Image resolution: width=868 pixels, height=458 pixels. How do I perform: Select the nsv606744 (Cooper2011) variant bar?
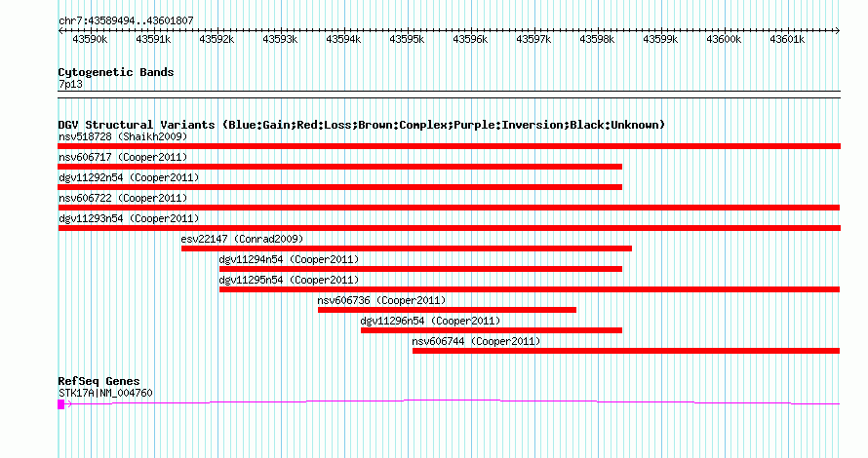626,351
